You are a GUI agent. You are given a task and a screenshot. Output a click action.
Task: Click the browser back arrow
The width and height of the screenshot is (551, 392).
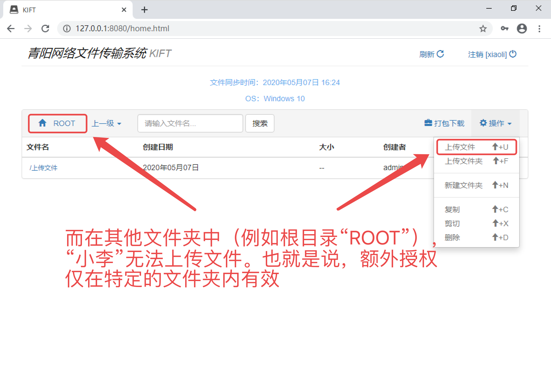point(11,29)
